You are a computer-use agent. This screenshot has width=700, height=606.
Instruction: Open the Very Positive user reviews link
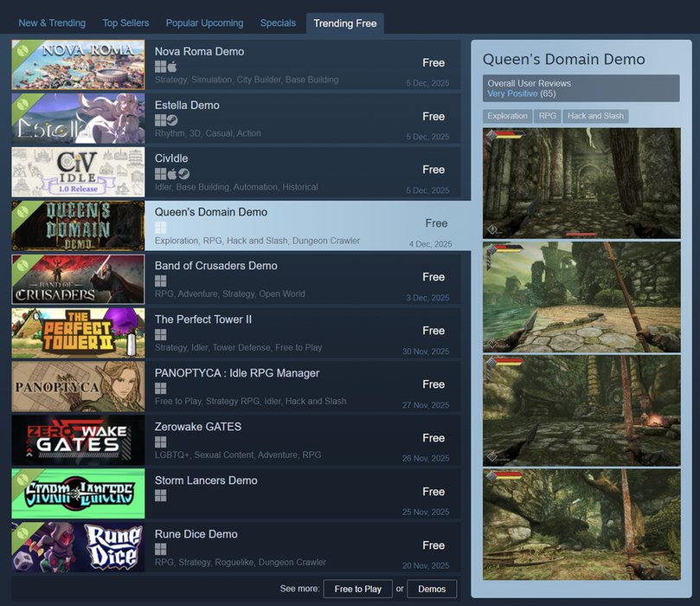pos(512,93)
